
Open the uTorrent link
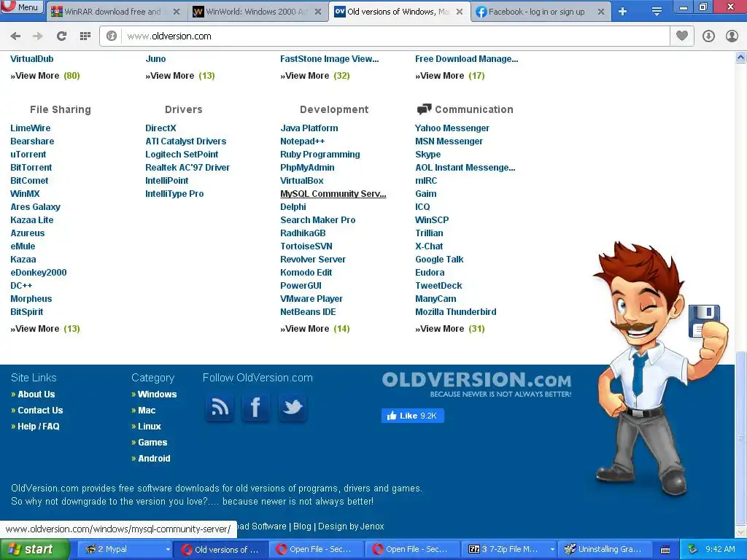[28, 155]
